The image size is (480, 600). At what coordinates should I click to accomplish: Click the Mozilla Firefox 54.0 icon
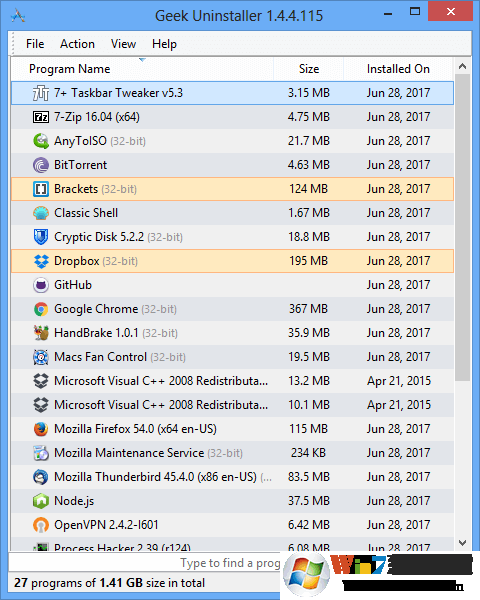tap(41, 429)
